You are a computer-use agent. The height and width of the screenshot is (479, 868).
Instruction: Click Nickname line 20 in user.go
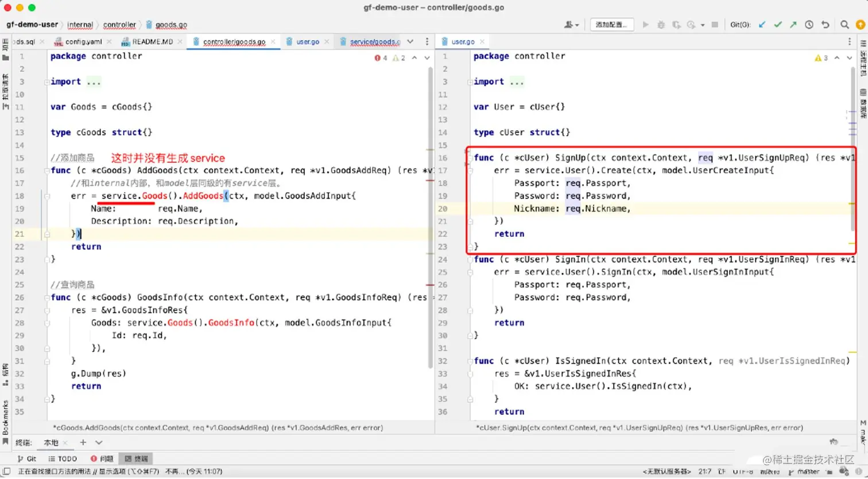[572, 208]
